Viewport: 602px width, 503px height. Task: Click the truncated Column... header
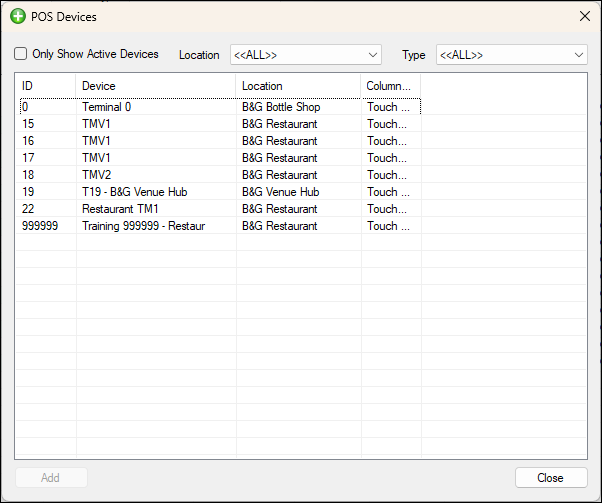click(391, 86)
